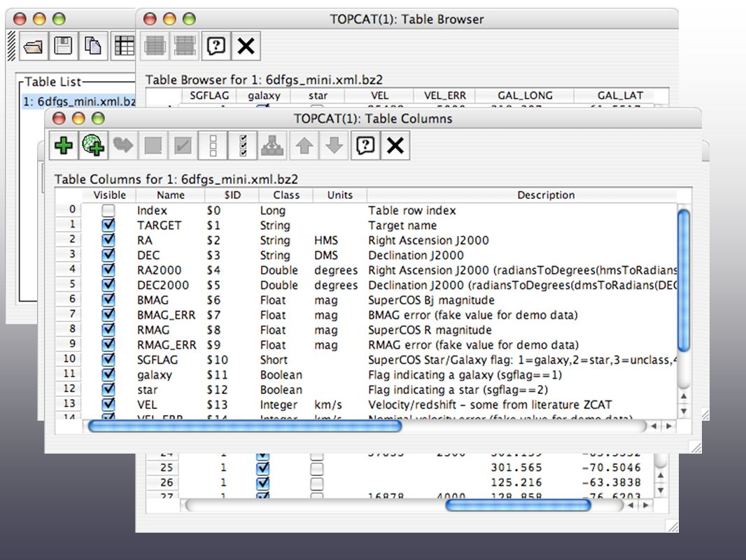Click the duplicate table icon in the main window
The width and height of the screenshot is (746, 560).
coord(93,46)
